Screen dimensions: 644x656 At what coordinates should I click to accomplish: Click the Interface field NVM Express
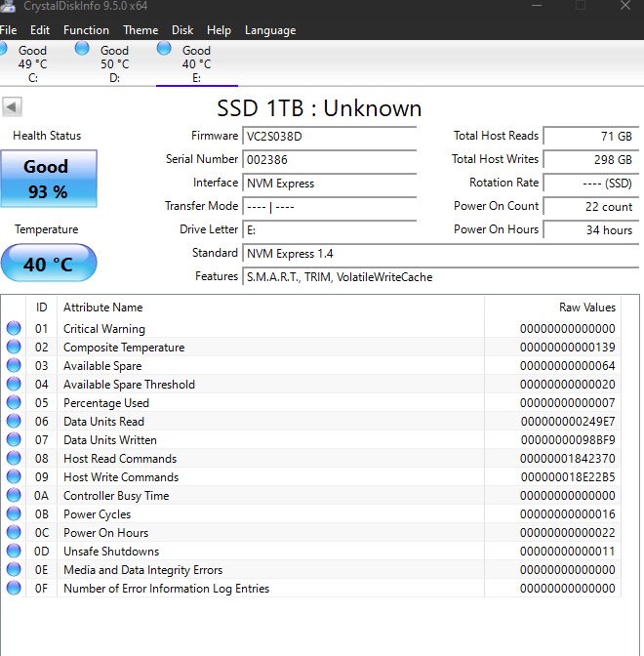point(330,184)
